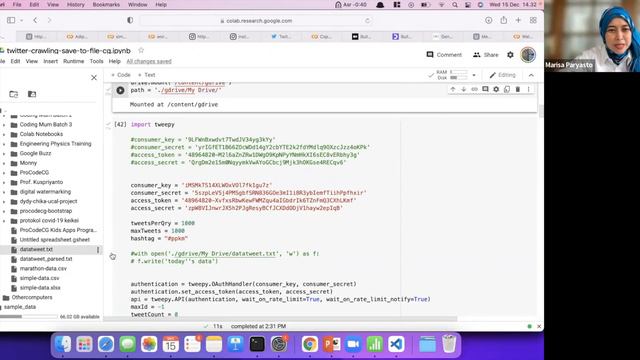Click All changes saved link
The width and height of the screenshot is (640, 360).
[149, 61]
